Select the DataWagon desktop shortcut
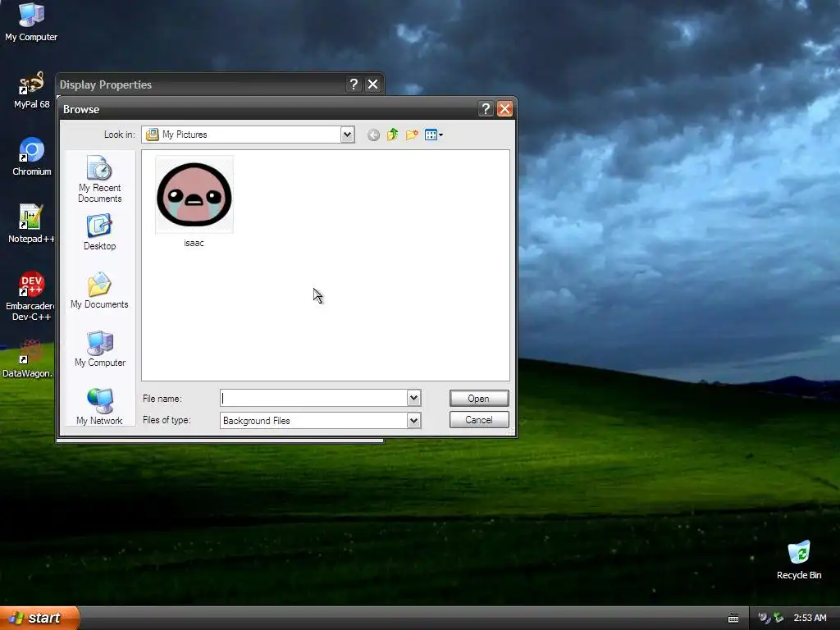This screenshot has height=630, width=840. (27, 358)
